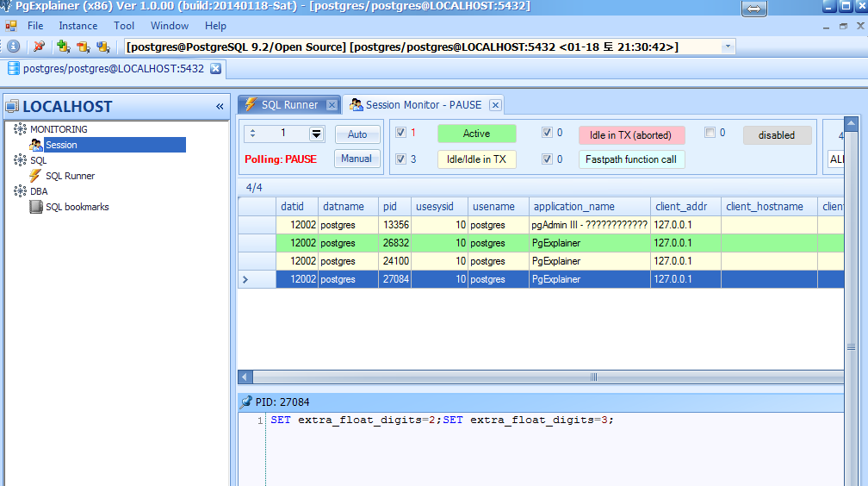The width and height of the screenshot is (868, 486).
Task: Close the postgres@LOCALHOST:5432 connection tab
Action: coord(216,68)
